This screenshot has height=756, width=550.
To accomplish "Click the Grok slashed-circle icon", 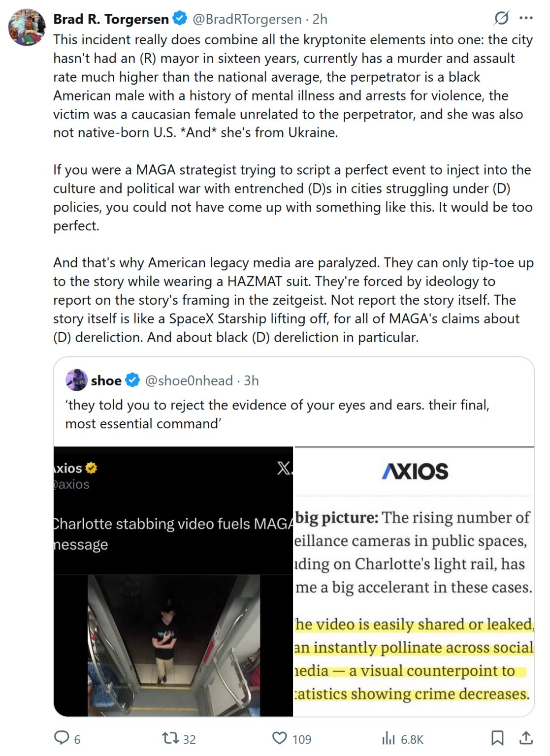I will (x=501, y=18).
